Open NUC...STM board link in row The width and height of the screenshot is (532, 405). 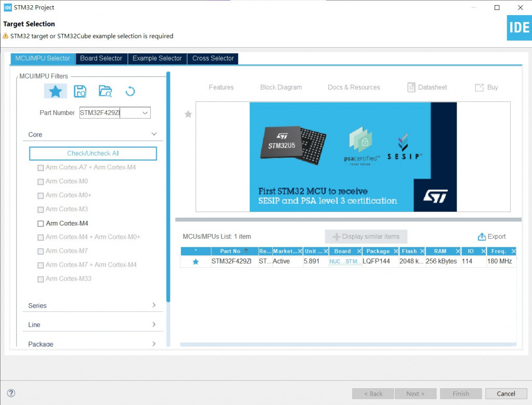tap(345, 262)
